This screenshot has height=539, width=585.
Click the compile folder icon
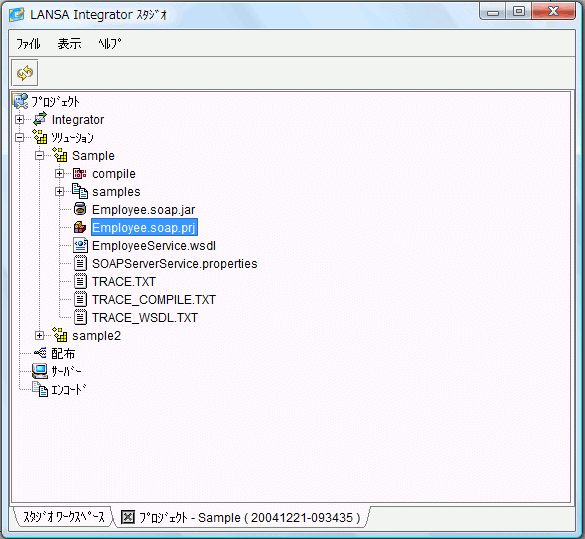point(80,173)
